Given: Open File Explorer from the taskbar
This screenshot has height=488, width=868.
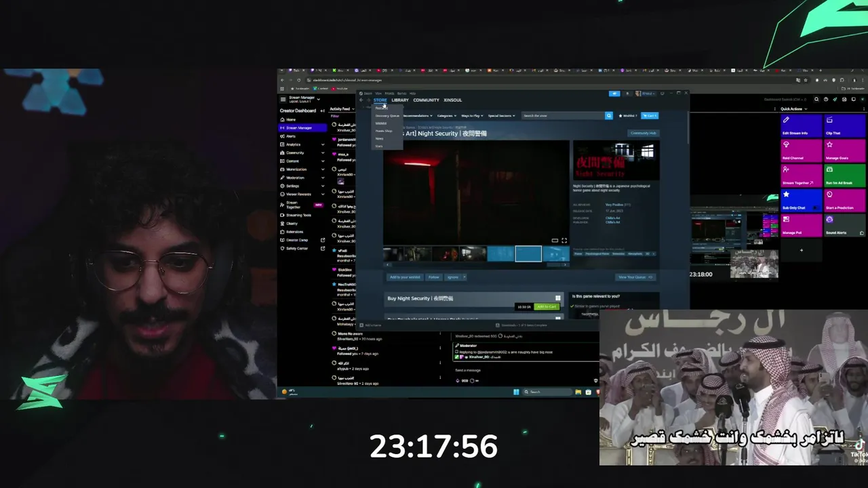Looking at the screenshot, I should [578, 392].
